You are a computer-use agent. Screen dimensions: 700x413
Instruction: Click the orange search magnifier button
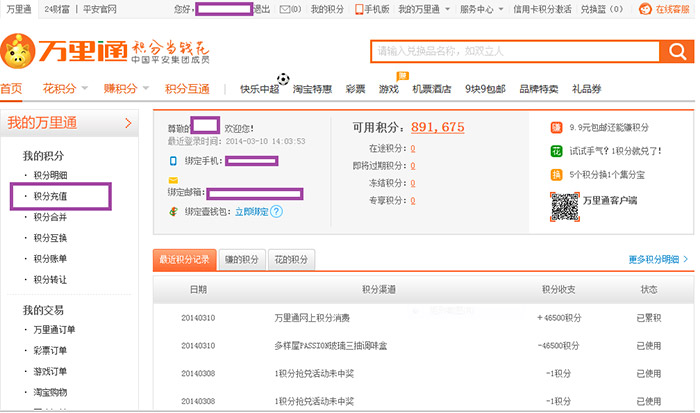676,51
